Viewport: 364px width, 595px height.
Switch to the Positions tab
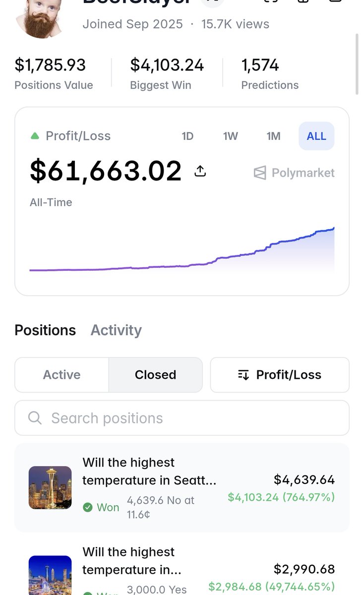pos(45,330)
